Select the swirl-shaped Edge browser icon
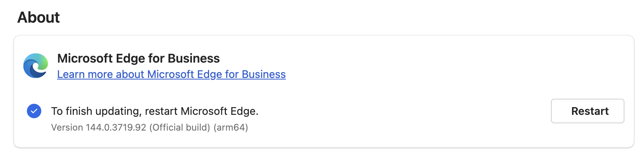Viewport: 644px width, 159px height. coord(36,66)
